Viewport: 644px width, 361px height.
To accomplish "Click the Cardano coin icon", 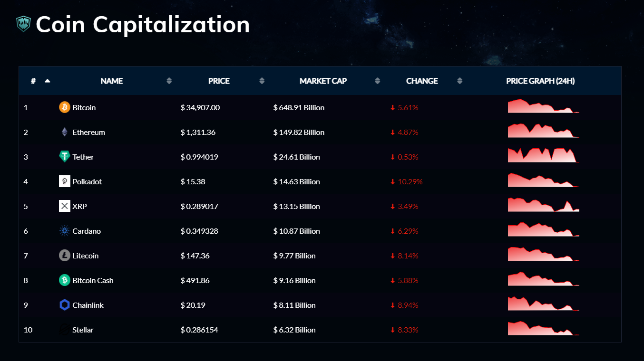I will [x=64, y=231].
